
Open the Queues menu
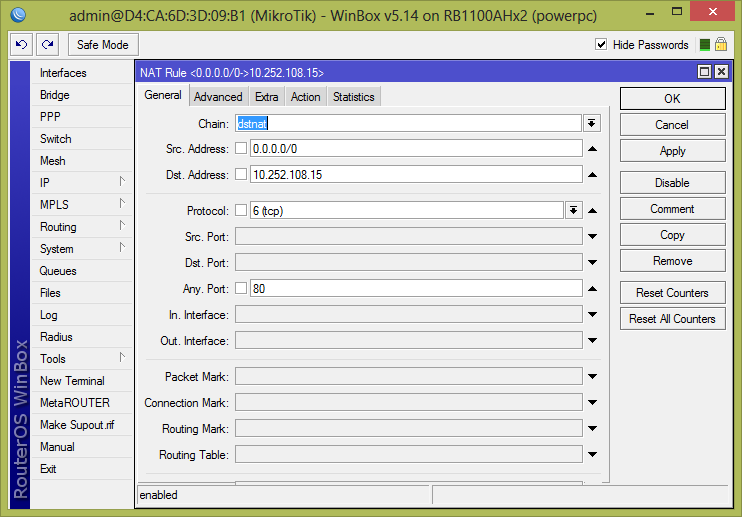(x=82, y=271)
